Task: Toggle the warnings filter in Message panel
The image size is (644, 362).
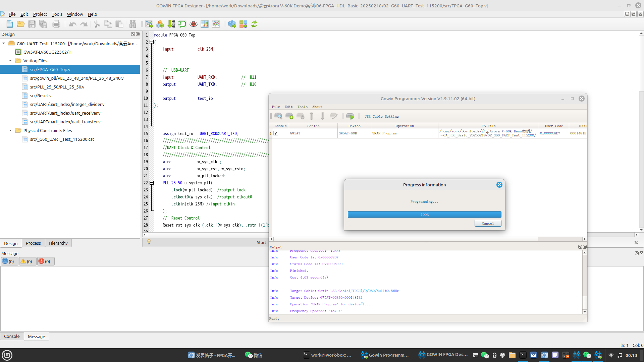Action: 26,261
